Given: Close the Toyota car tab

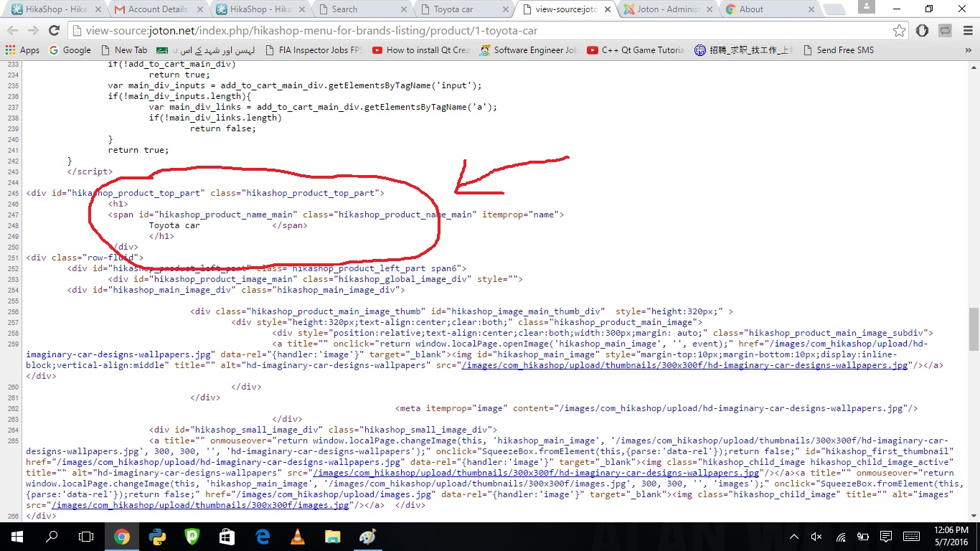Looking at the screenshot, I should click(x=505, y=9).
